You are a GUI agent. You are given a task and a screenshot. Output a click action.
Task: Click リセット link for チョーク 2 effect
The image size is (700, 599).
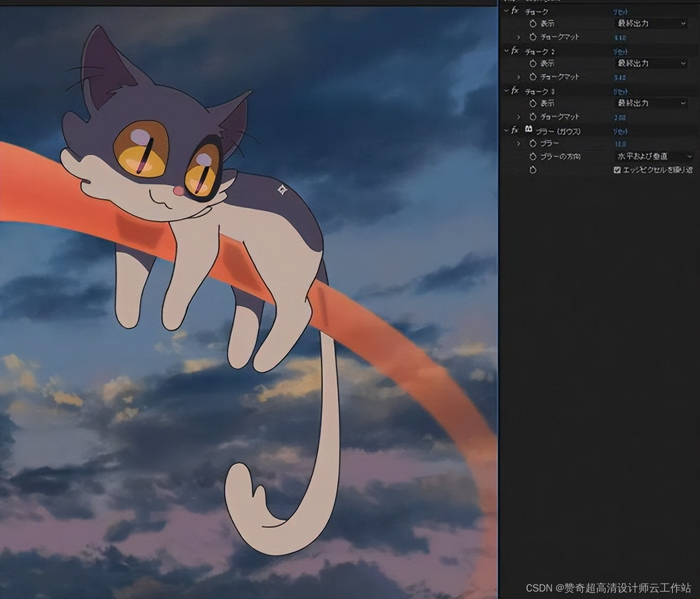(620, 51)
